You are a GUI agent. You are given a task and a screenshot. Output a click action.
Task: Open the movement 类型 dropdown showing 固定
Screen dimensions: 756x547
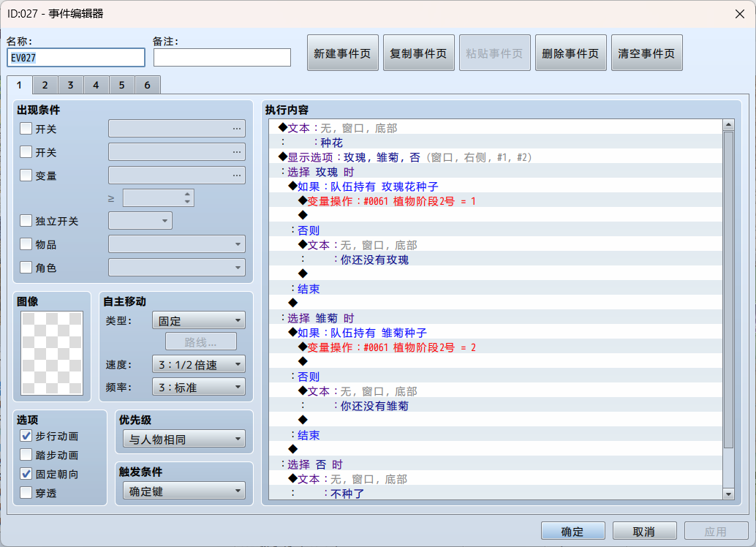point(199,320)
